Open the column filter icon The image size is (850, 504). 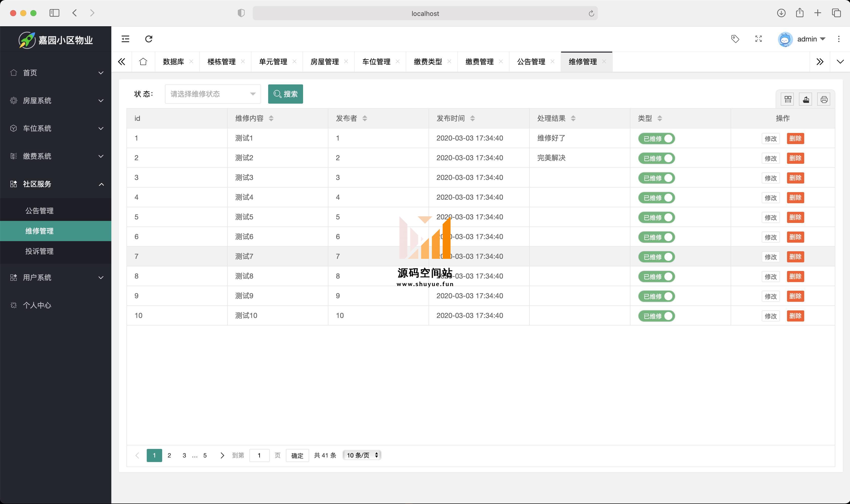788,100
